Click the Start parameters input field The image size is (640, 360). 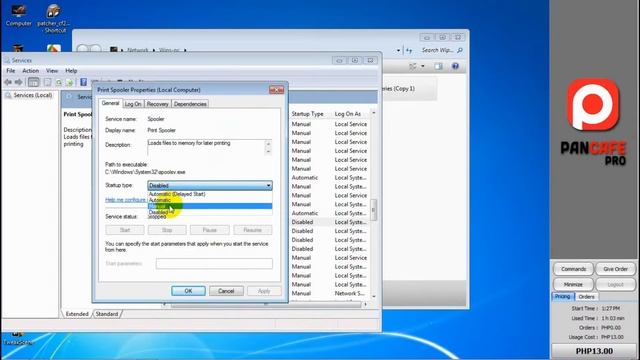214,264
